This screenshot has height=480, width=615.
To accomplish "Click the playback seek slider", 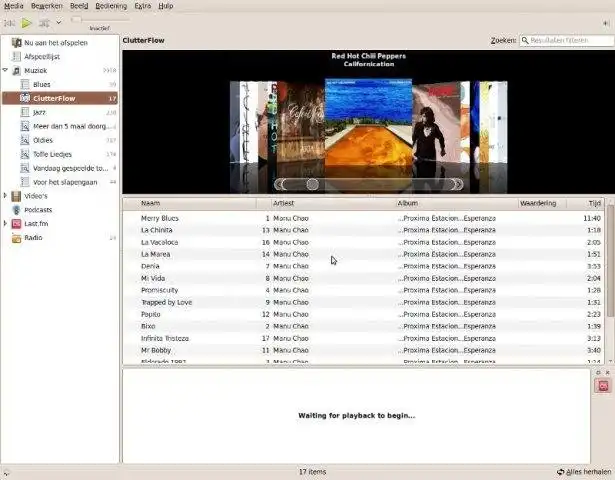I will 100,20.
